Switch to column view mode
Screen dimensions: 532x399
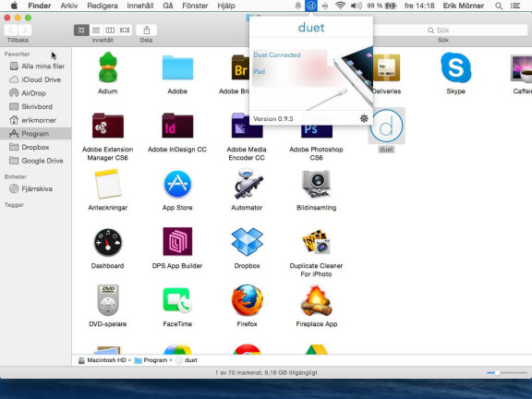coord(110,30)
